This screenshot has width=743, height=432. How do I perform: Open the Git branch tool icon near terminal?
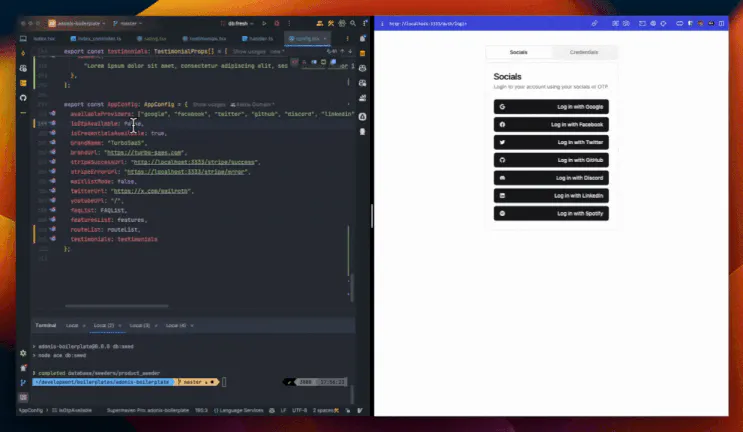point(23,382)
